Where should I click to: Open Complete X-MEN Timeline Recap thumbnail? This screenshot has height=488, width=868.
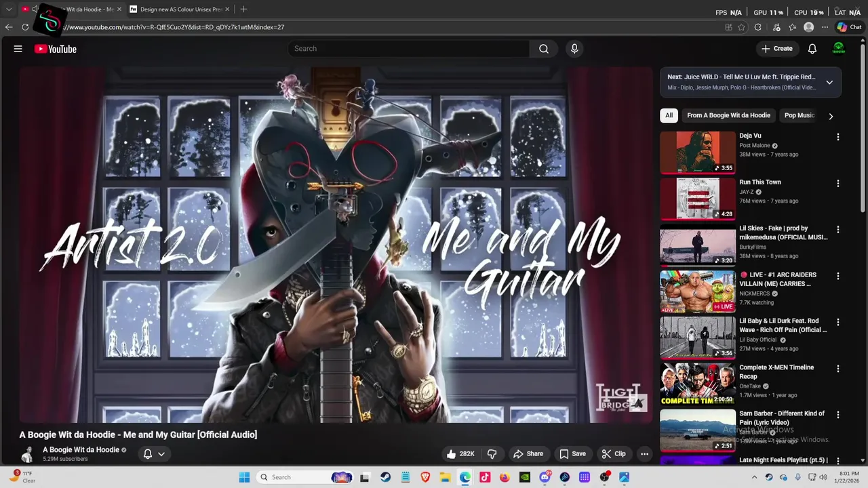(x=698, y=384)
